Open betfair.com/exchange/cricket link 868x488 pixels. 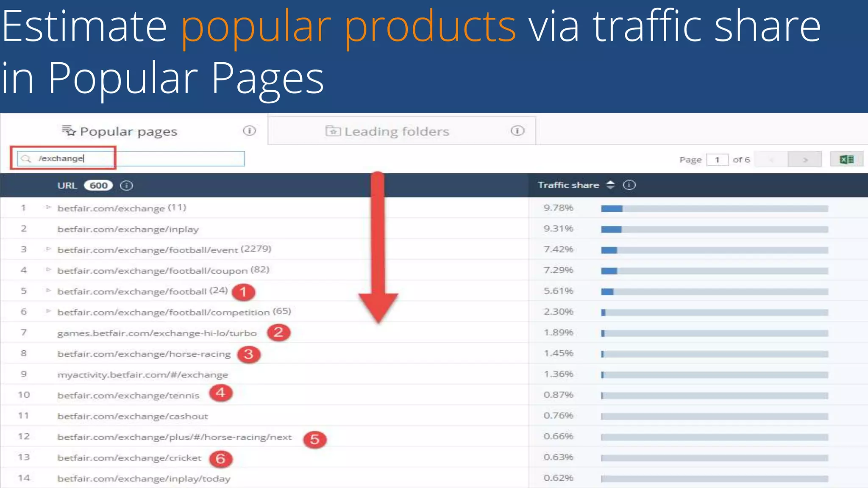(x=129, y=457)
